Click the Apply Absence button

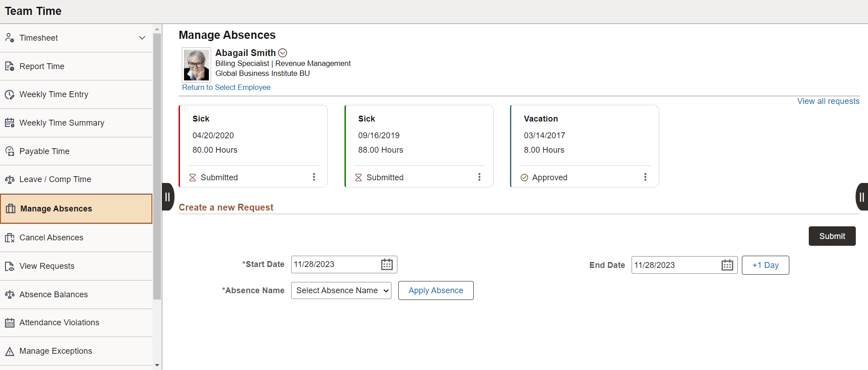pyautogui.click(x=436, y=290)
